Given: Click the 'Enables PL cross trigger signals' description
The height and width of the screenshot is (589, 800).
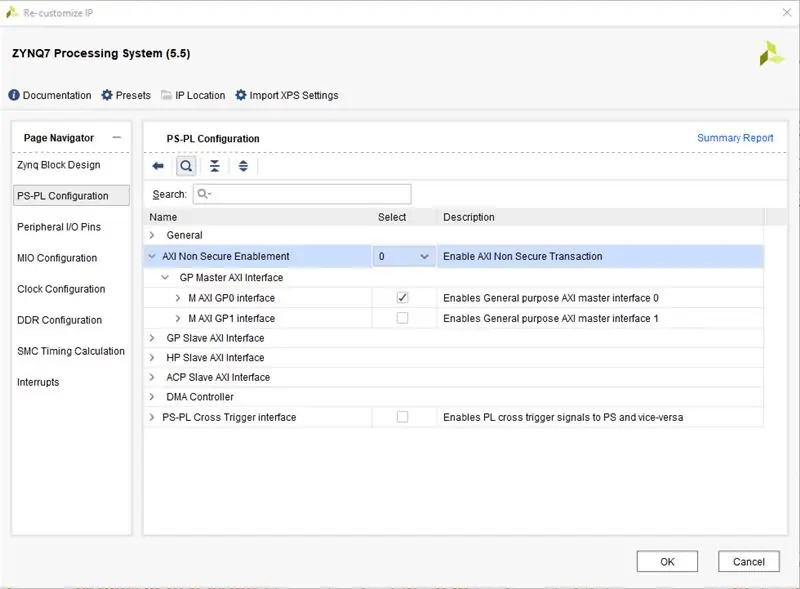Looking at the screenshot, I should pyautogui.click(x=563, y=417).
